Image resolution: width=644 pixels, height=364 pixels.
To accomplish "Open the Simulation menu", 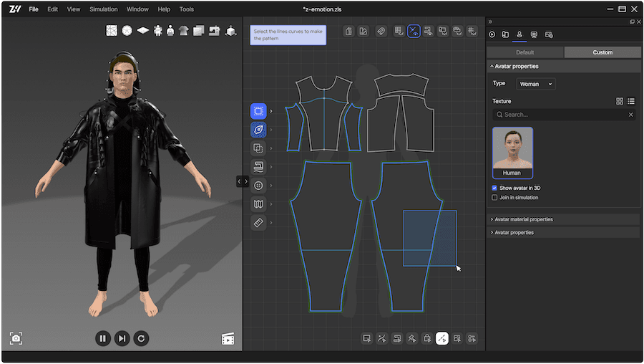I will click(x=104, y=9).
